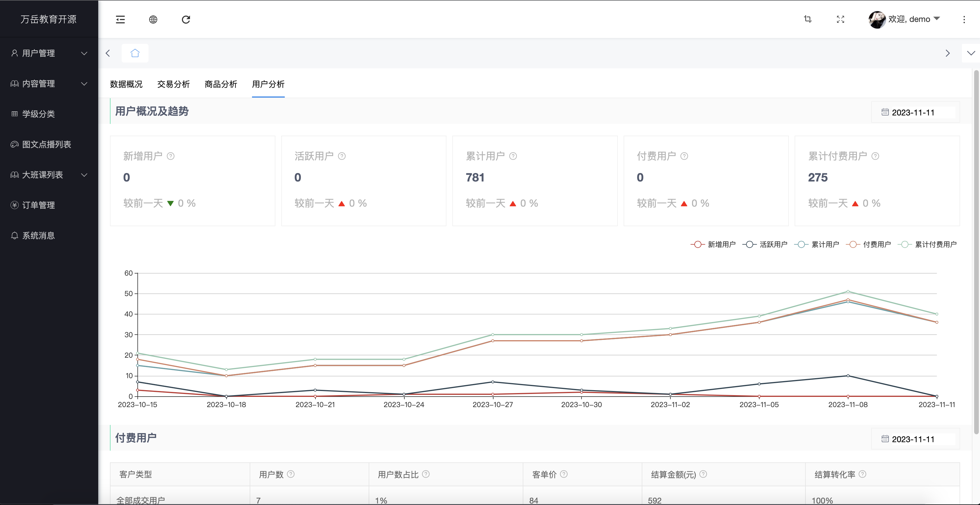Click the refresh page icon

pos(186,19)
